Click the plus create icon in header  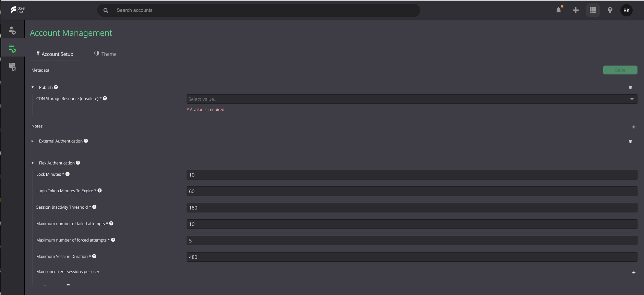coord(576,10)
